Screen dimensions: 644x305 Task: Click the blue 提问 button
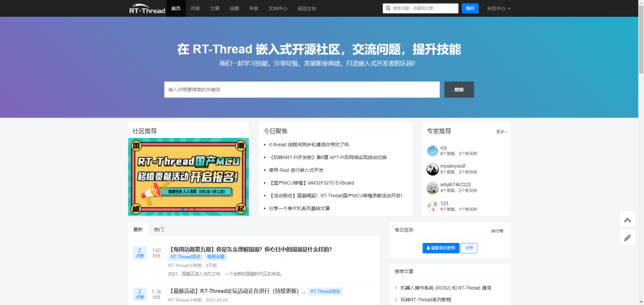470,8
